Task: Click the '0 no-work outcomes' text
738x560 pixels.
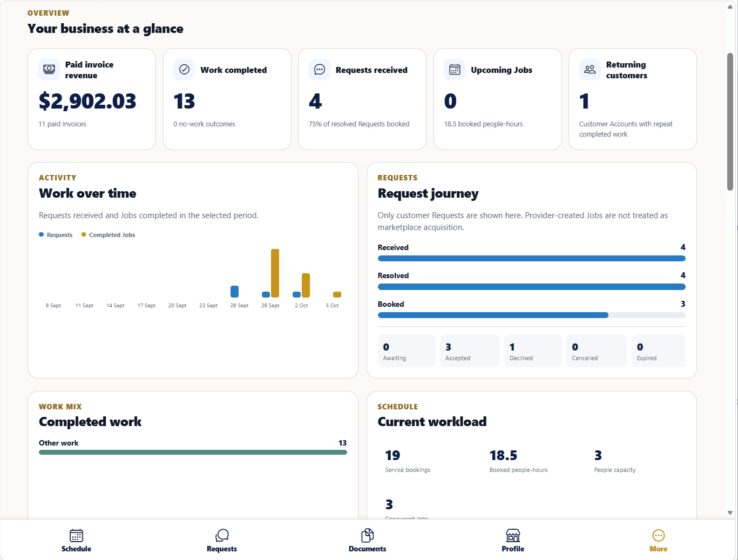Action: coord(205,124)
